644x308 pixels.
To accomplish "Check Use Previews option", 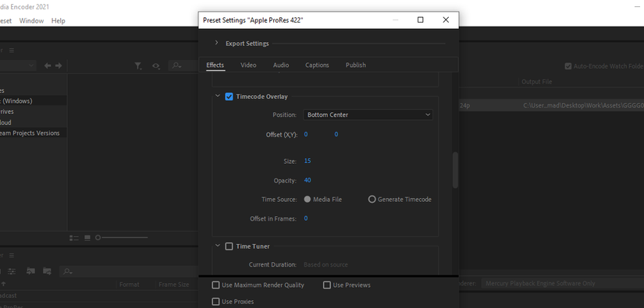I will coord(327,285).
